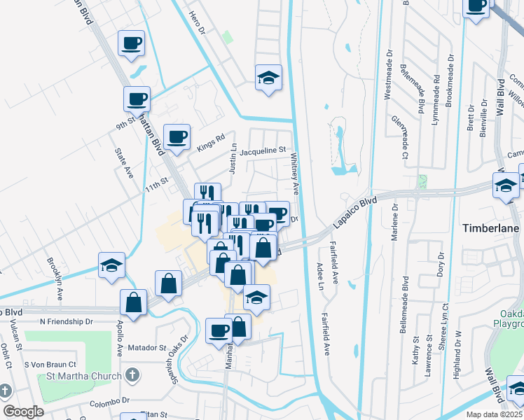Select the cafe marker above Matador St
The height and width of the screenshot is (420, 524).
(x=219, y=330)
